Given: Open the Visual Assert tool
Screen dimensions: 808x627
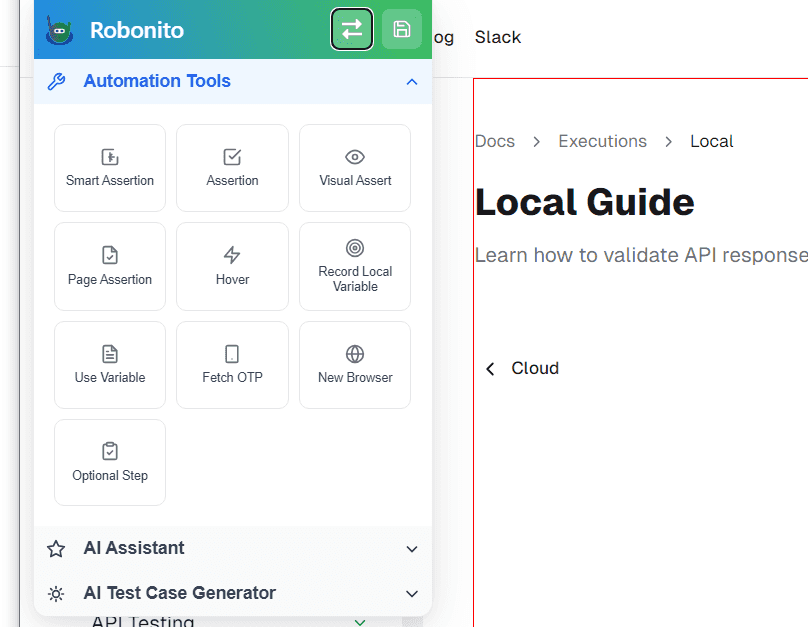Looking at the screenshot, I should click(354, 167).
